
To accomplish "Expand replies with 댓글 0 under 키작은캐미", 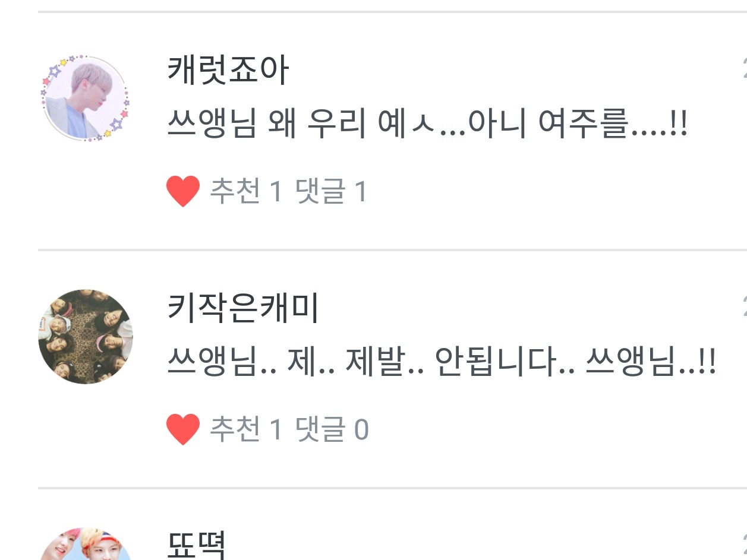I will pos(332,430).
